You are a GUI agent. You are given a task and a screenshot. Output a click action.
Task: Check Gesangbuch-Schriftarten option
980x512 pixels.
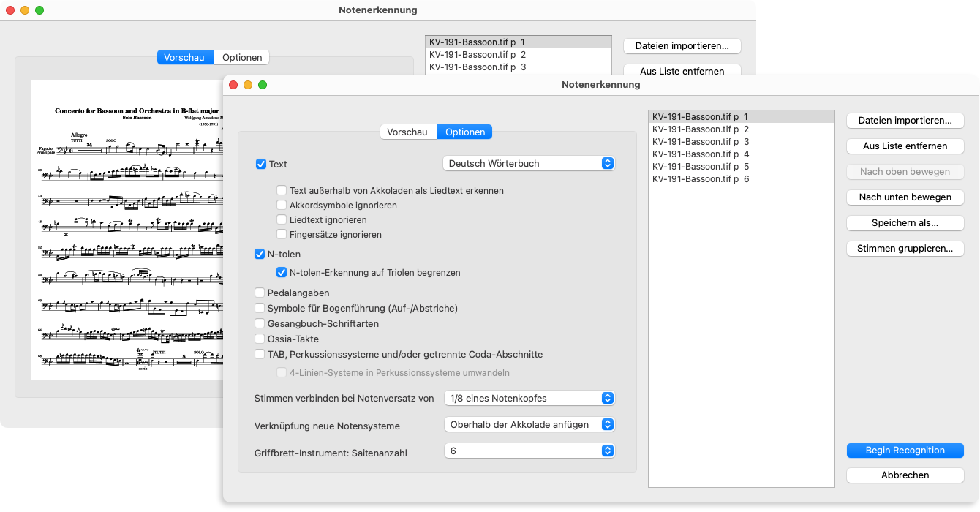pos(260,324)
